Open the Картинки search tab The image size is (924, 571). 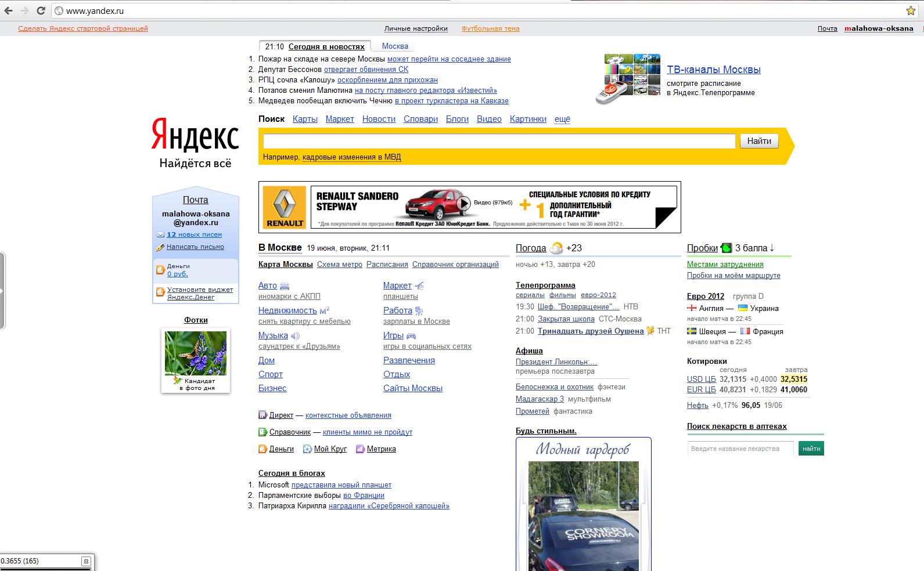coord(528,119)
